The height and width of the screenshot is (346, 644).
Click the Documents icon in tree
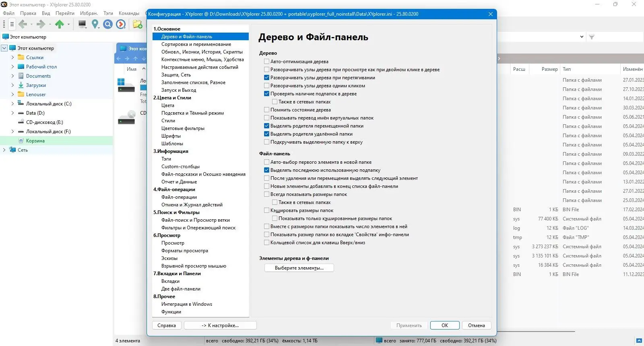point(21,76)
